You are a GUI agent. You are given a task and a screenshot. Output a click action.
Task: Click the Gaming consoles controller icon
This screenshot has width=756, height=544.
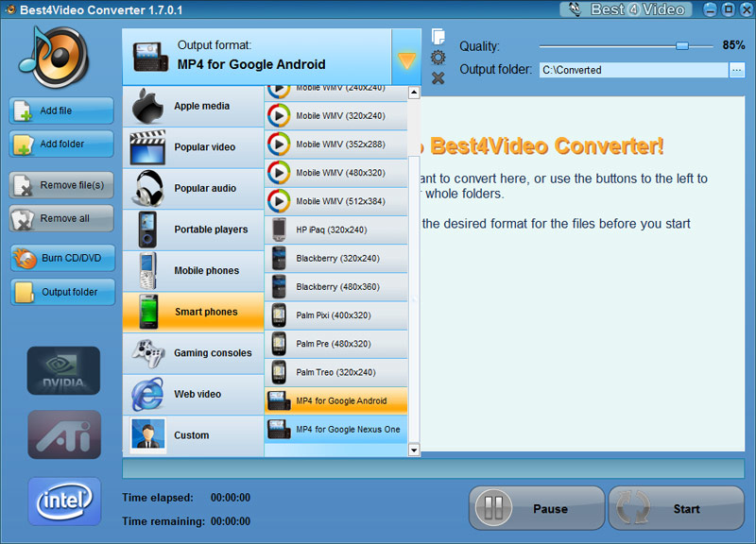pyautogui.click(x=148, y=353)
